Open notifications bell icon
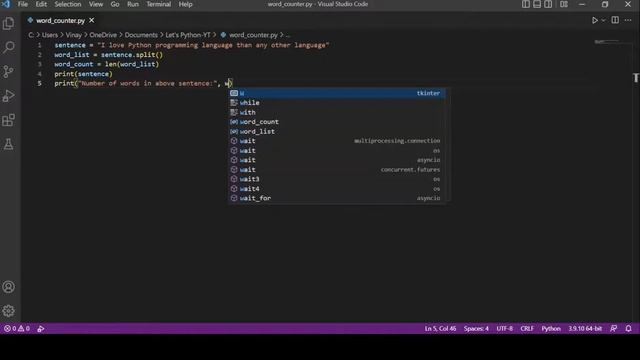 (629, 329)
